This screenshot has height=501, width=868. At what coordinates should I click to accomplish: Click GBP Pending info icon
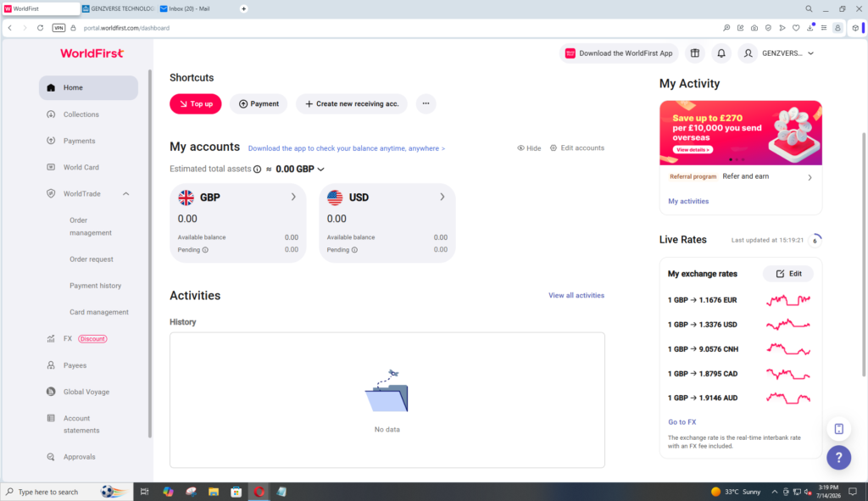(x=205, y=250)
